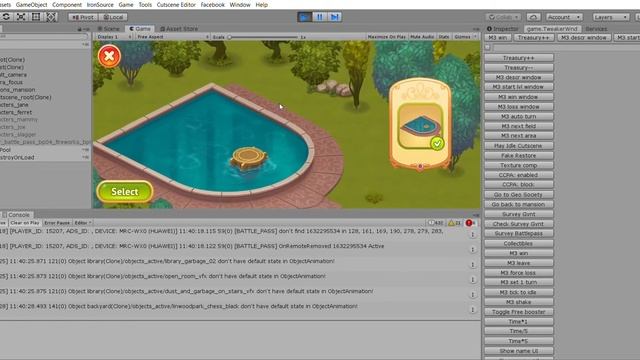Click the Survey Battlepass button
The height and width of the screenshot is (360, 640).
point(519,233)
